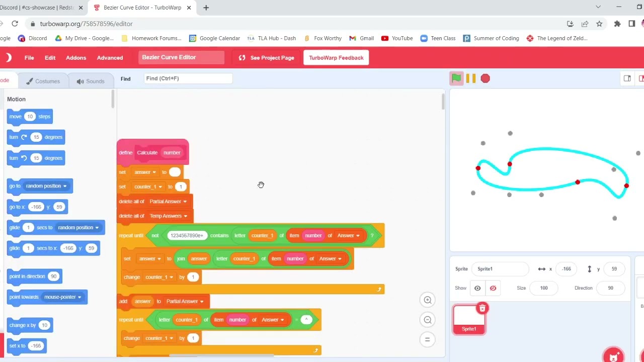The height and width of the screenshot is (362, 644).
Task: Zoom out the code workspace
Action: pos(428,320)
